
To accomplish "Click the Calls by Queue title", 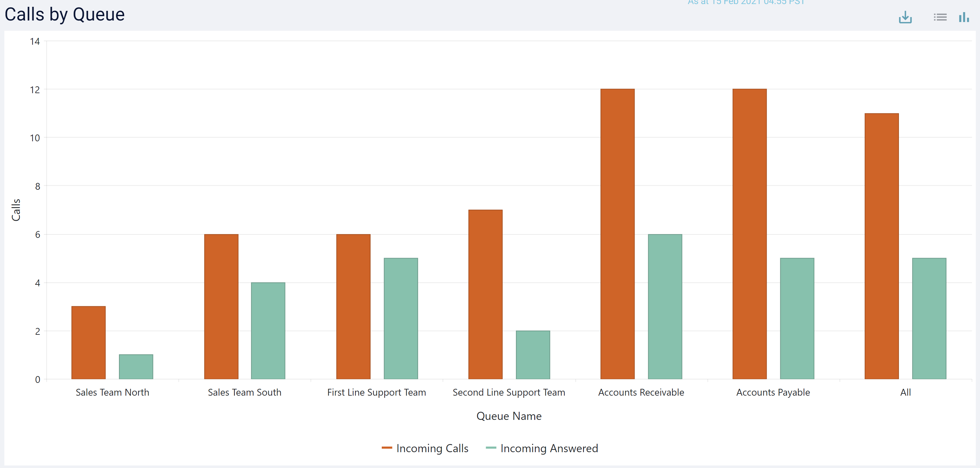I will (65, 15).
